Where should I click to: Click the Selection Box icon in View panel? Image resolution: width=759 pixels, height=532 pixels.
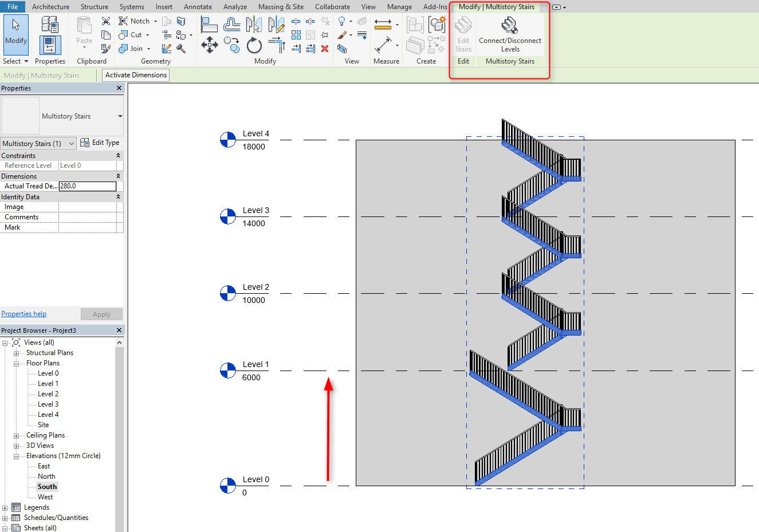click(342, 49)
